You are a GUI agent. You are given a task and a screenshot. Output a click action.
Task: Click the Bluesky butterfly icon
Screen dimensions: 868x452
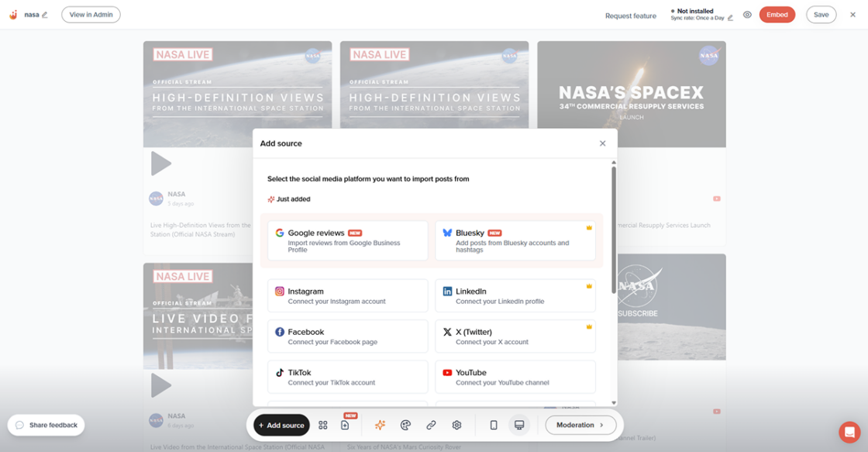[447, 233]
